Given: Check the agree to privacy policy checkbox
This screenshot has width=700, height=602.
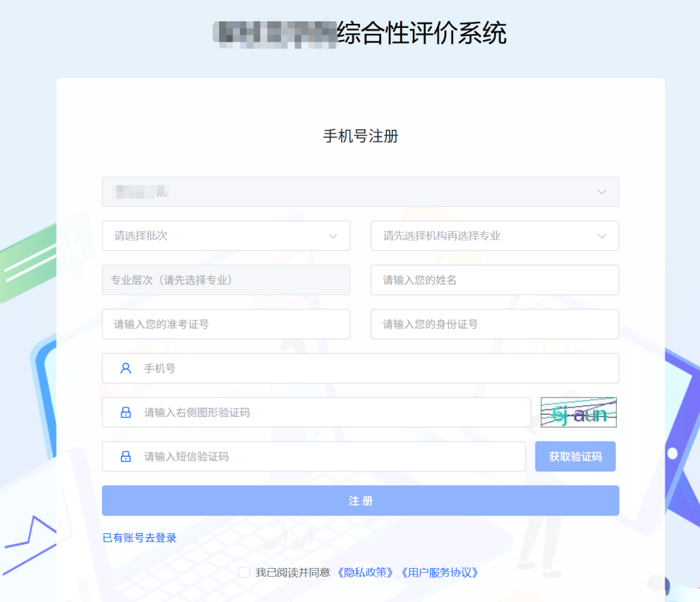Looking at the screenshot, I should tap(244, 572).
